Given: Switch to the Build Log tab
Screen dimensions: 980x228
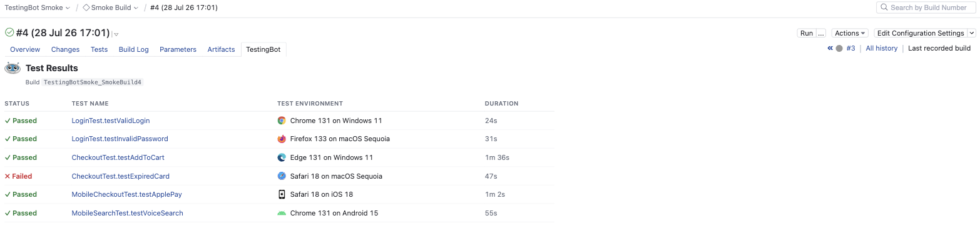Looking at the screenshot, I should pos(134,49).
